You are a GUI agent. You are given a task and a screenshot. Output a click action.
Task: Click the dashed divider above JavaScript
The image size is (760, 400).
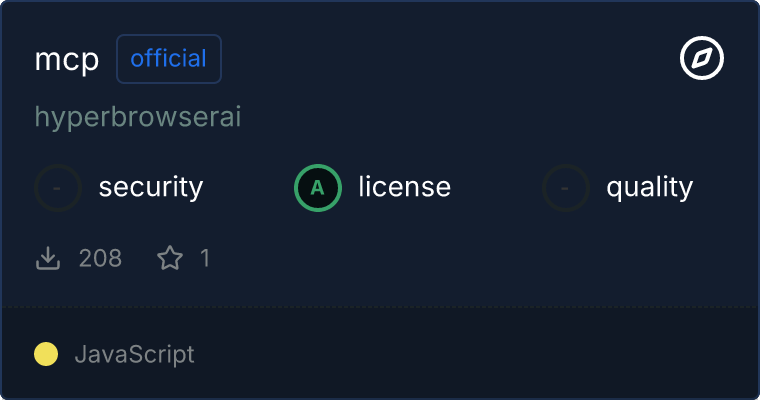pyautogui.click(x=380, y=306)
